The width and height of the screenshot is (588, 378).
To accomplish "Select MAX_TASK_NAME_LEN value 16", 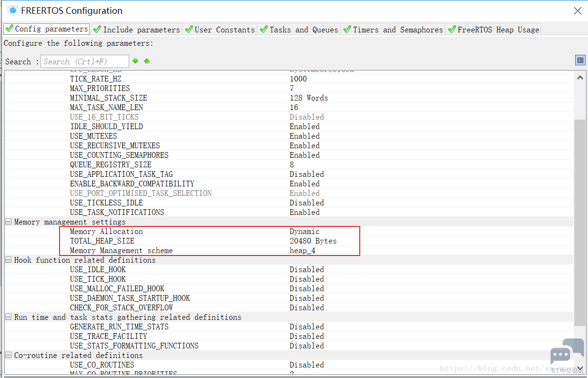I will [x=294, y=107].
